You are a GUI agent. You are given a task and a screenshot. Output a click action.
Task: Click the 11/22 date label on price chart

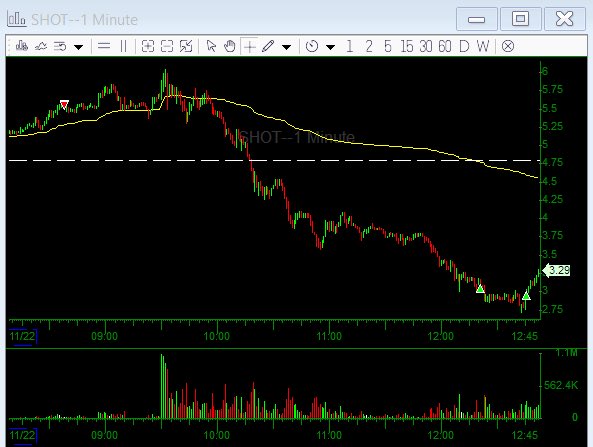23,336
